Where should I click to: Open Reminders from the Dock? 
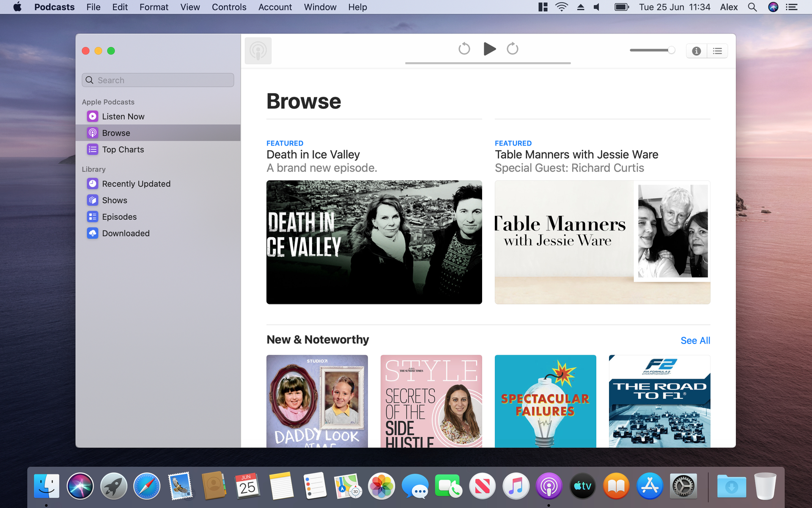[x=315, y=486]
